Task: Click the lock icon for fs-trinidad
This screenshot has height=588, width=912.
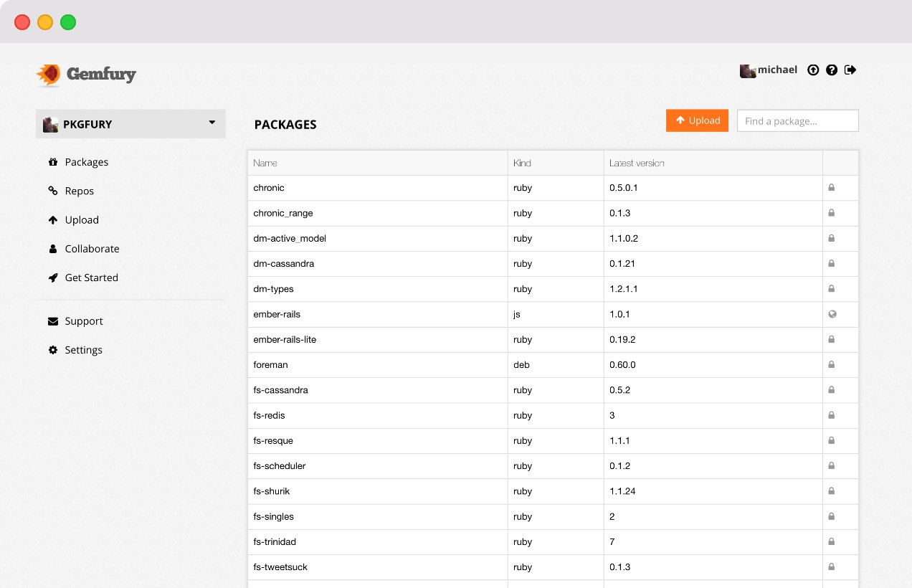Action: tap(832, 541)
